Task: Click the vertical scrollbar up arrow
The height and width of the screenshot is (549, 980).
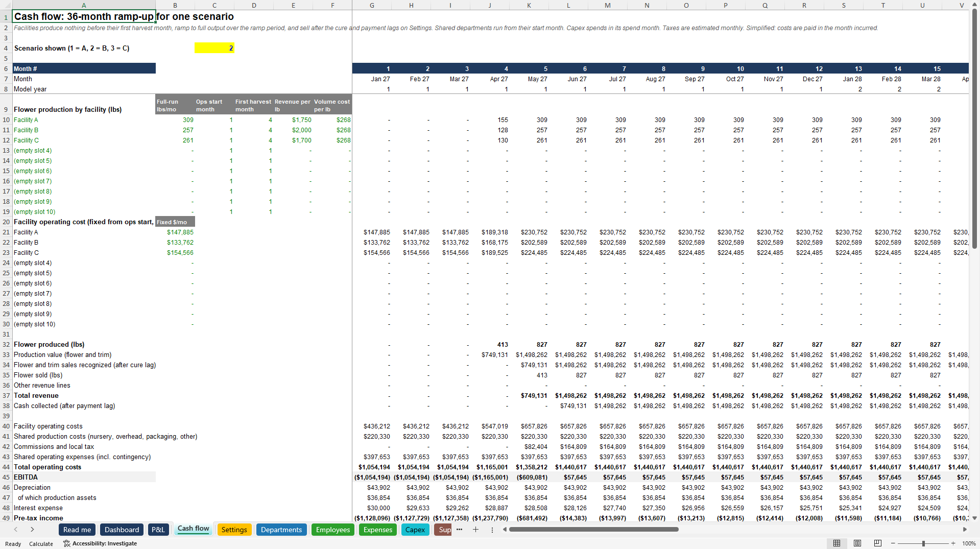Action: pyautogui.click(x=974, y=4)
